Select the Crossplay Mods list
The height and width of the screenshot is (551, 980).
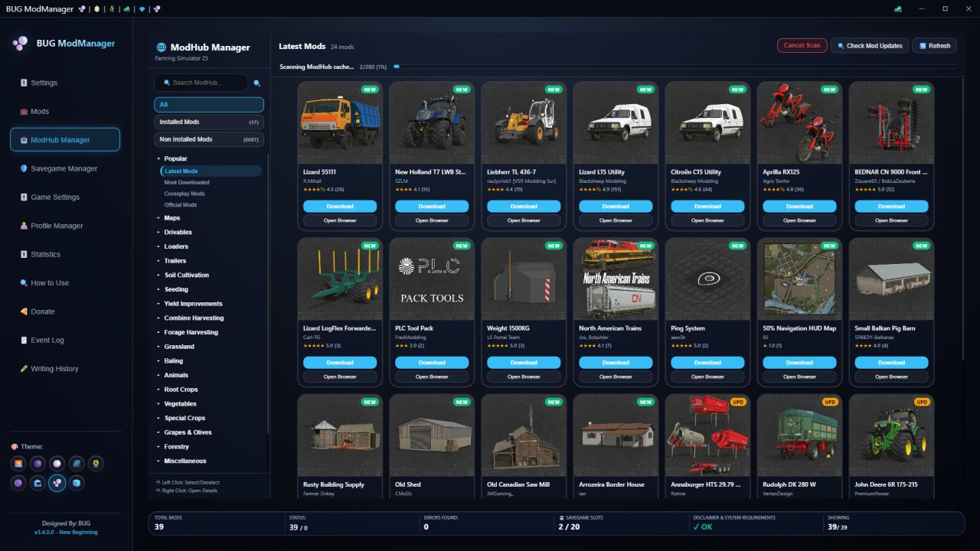tap(185, 194)
